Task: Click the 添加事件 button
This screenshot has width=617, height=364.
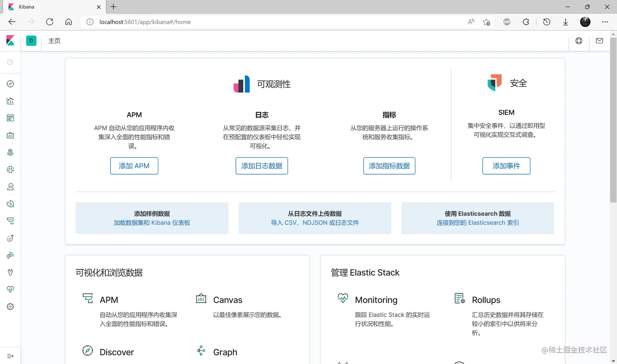Action: pos(506,166)
